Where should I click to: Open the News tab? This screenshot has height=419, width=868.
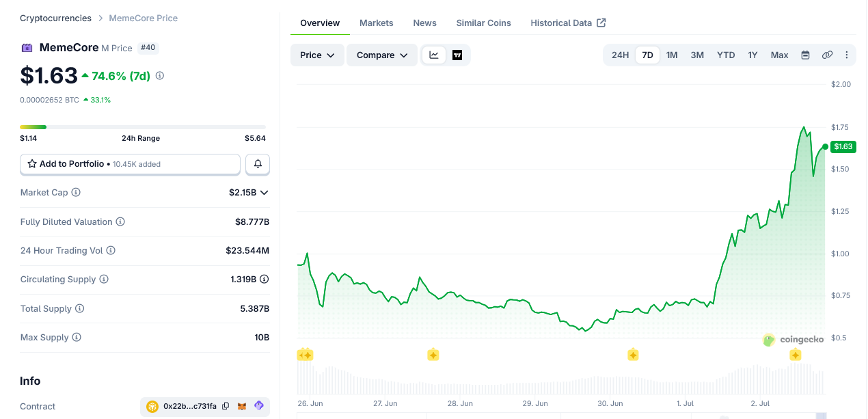[424, 23]
